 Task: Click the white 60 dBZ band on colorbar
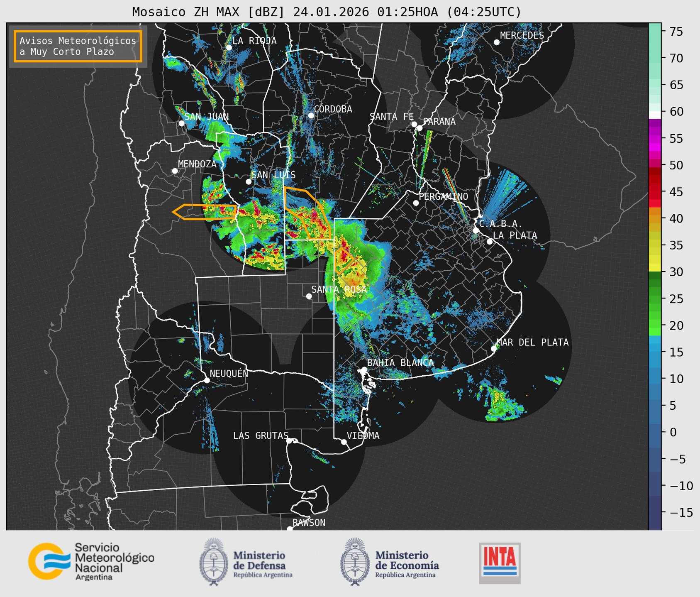655,115
